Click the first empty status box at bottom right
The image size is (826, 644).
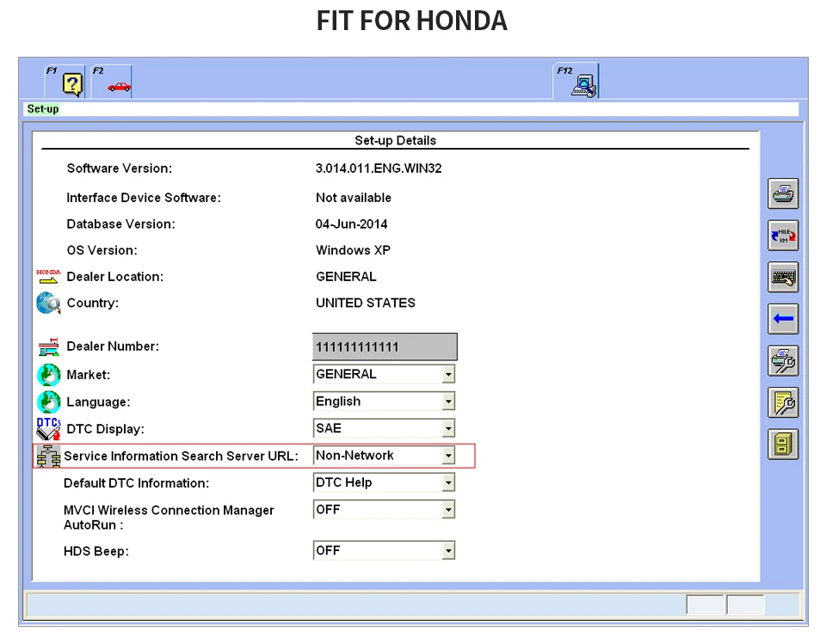[x=705, y=604]
